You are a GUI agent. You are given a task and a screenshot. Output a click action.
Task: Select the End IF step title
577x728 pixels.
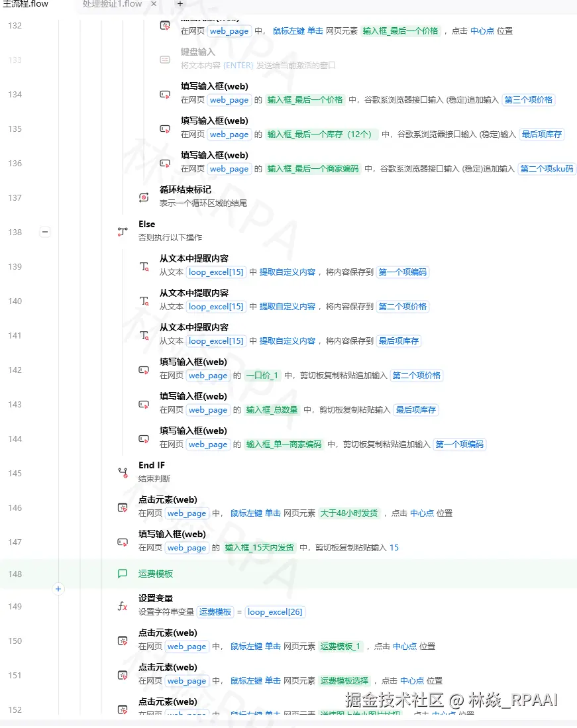(x=151, y=465)
